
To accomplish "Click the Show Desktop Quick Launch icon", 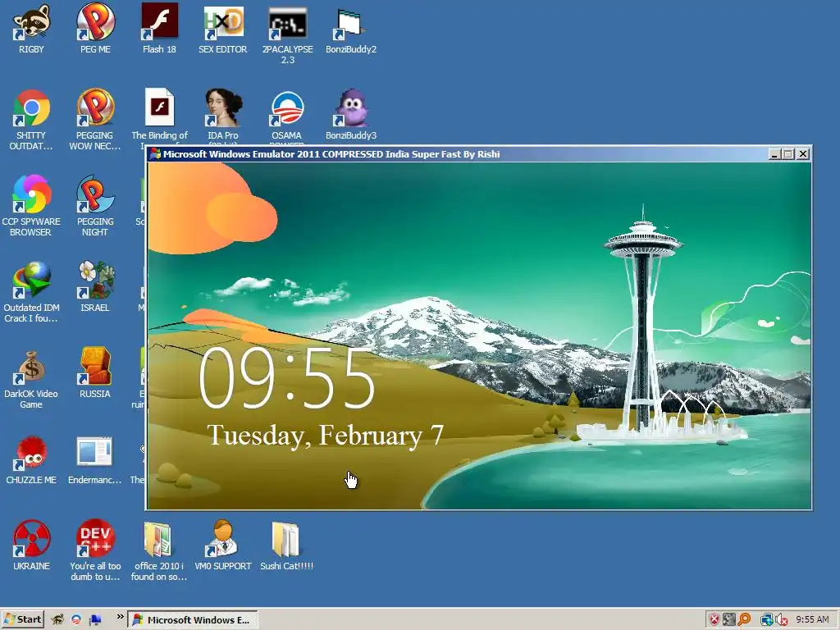I will tap(95, 620).
